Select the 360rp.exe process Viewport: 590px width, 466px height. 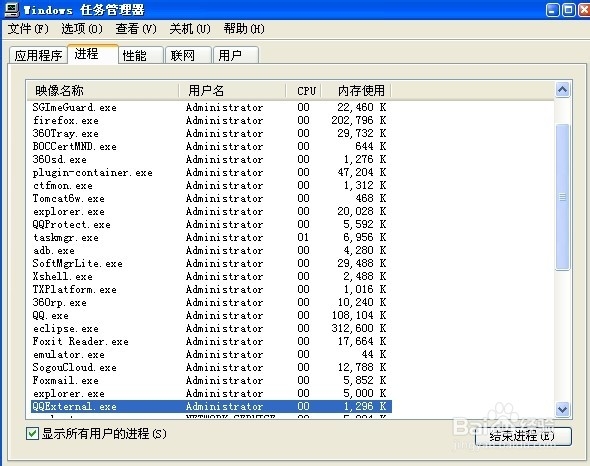pos(210,302)
